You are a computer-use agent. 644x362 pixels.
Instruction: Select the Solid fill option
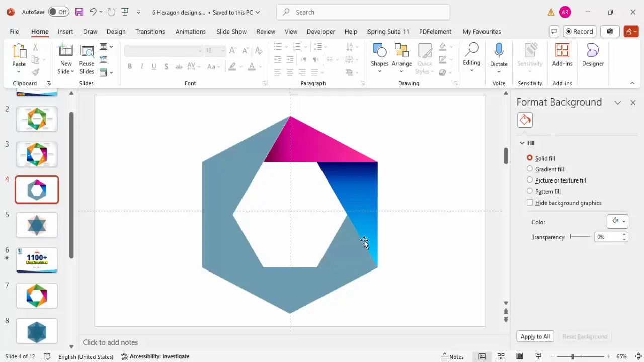click(x=530, y=158)
